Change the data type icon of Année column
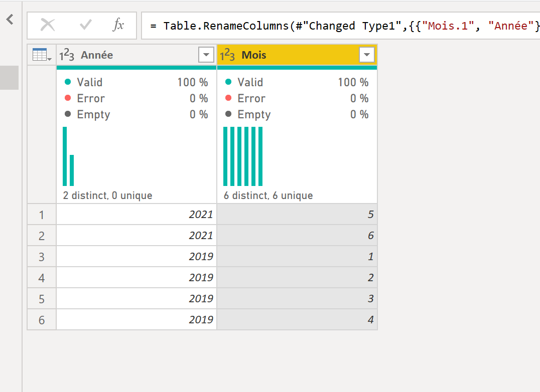The width and height of the screenshot is (540, 392). [66, 55]
